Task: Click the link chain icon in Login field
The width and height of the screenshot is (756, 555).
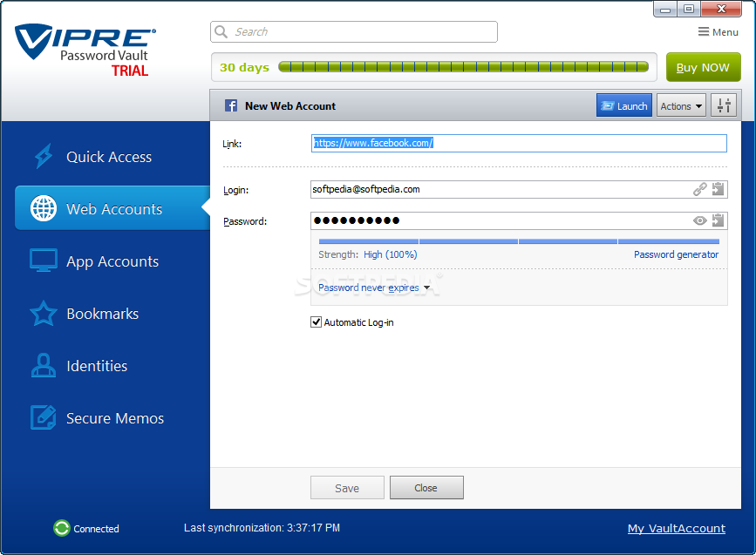Action: coord(699,189)
